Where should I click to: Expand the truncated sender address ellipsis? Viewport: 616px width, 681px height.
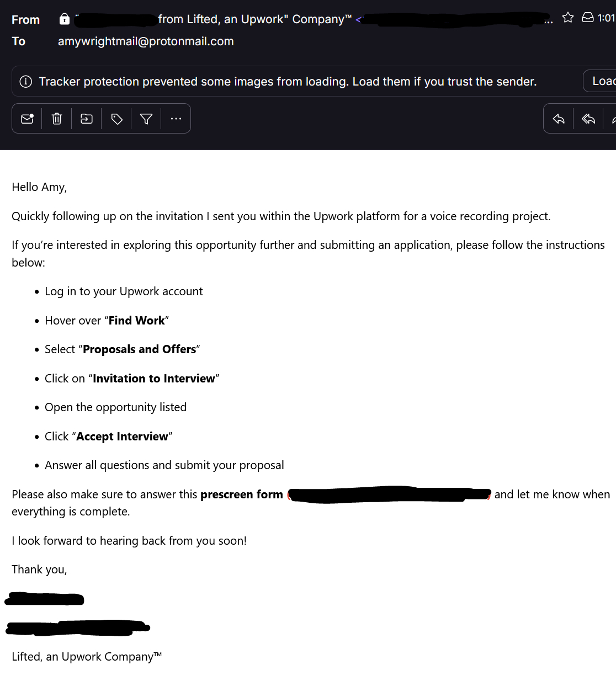click(548, 20)
